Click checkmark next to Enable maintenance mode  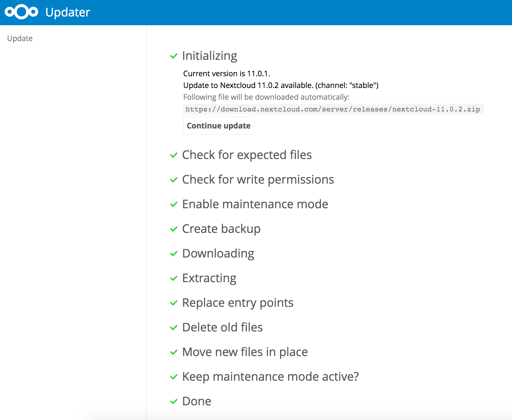click(174, 204)
